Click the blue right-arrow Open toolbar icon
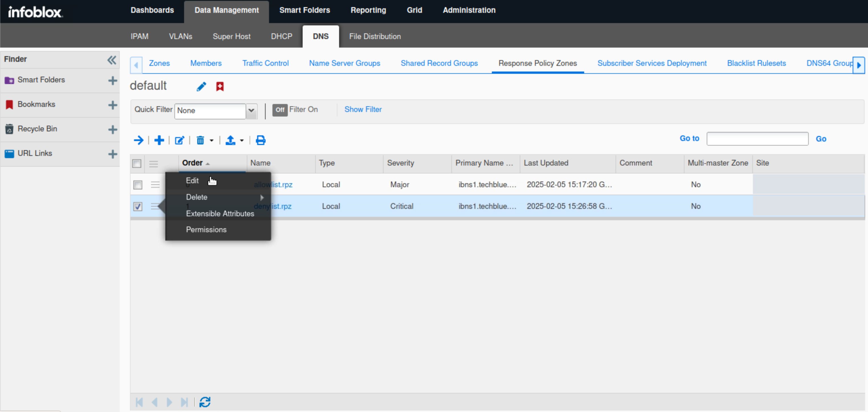The width and height of the screenshot is (868, 412). tap(138, 140)
